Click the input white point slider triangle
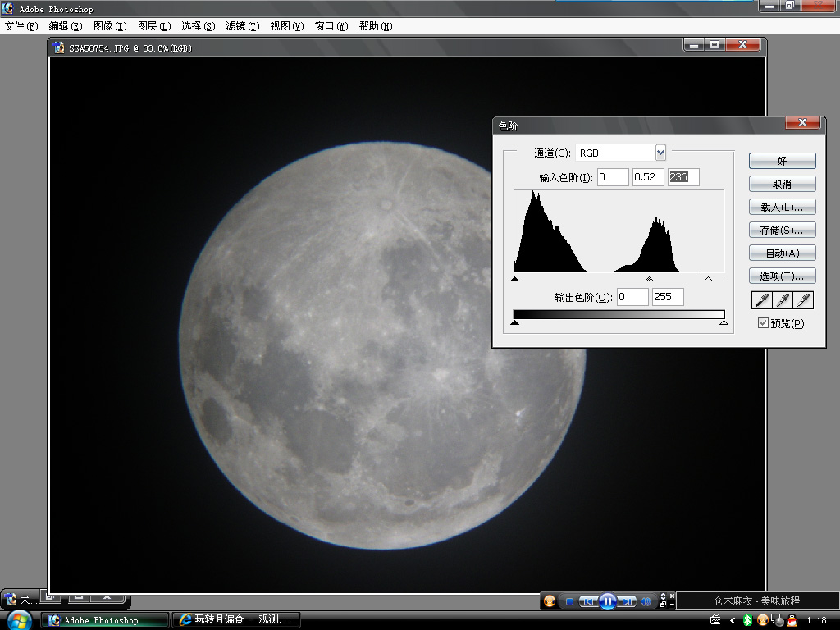 (x=708, y=279)
